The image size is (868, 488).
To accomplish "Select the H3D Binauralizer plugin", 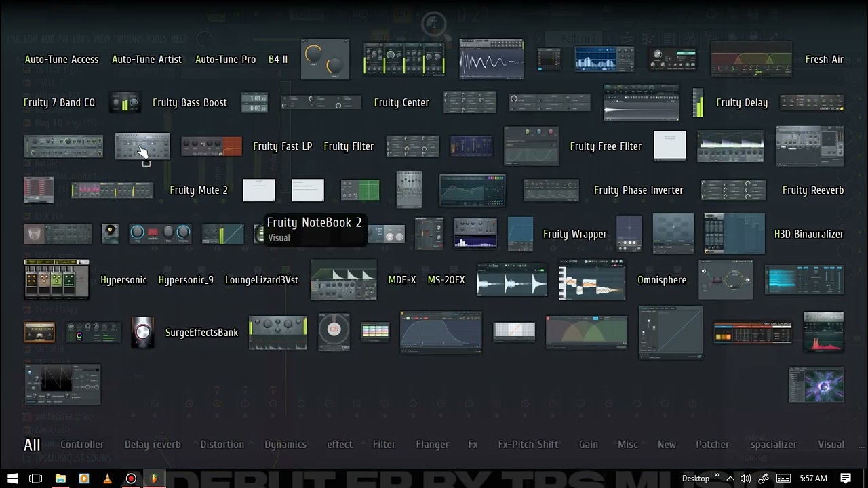I will click(x=809, y=235).
